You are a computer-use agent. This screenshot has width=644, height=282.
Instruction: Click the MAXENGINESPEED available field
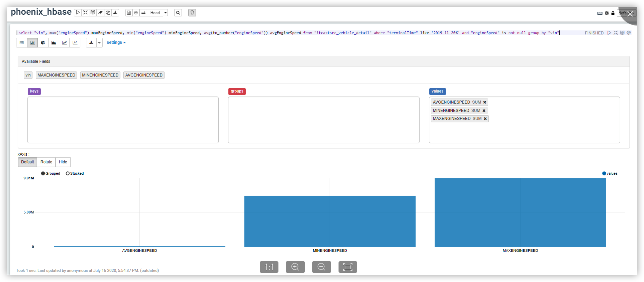coord(56,75)
